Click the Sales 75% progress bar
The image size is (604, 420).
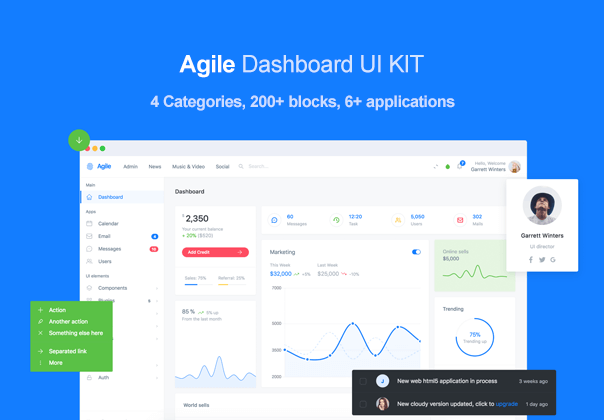tap(197, 284)
